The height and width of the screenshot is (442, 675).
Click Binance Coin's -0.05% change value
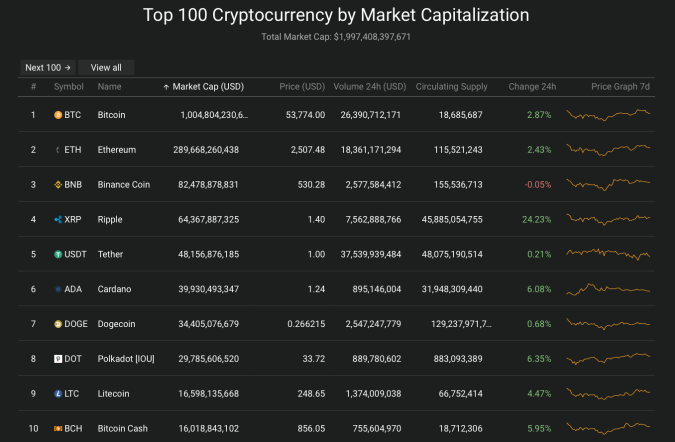(538, 185)
